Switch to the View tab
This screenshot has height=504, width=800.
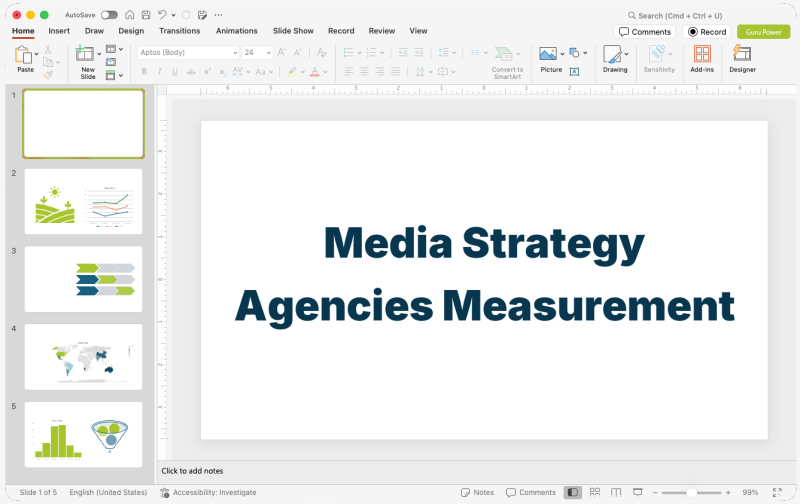pyautogui.click(x=418, y=31)
